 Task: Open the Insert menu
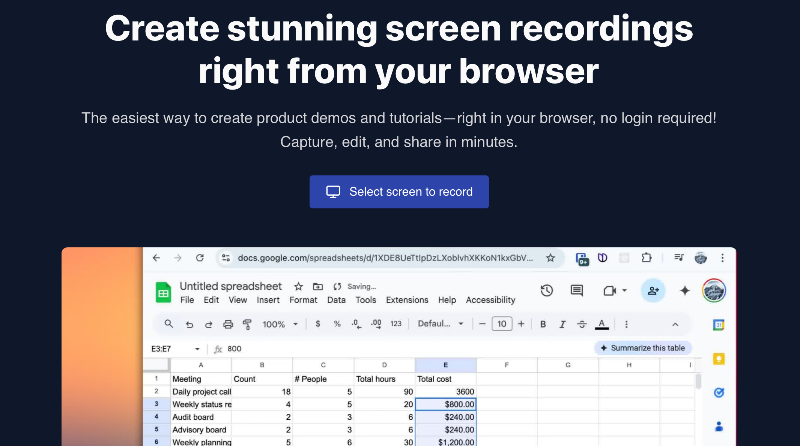[x=268, y=300]
